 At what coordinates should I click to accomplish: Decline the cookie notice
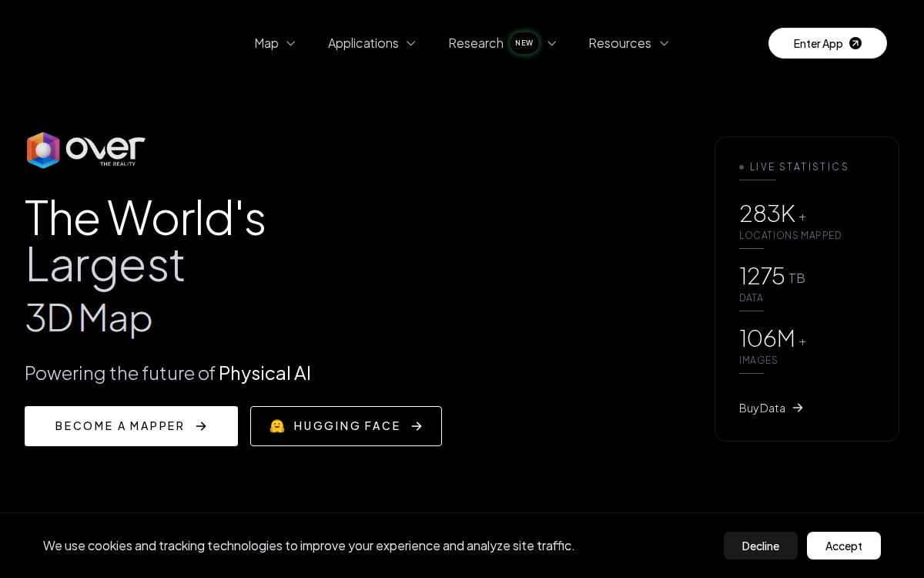point(761,546)
